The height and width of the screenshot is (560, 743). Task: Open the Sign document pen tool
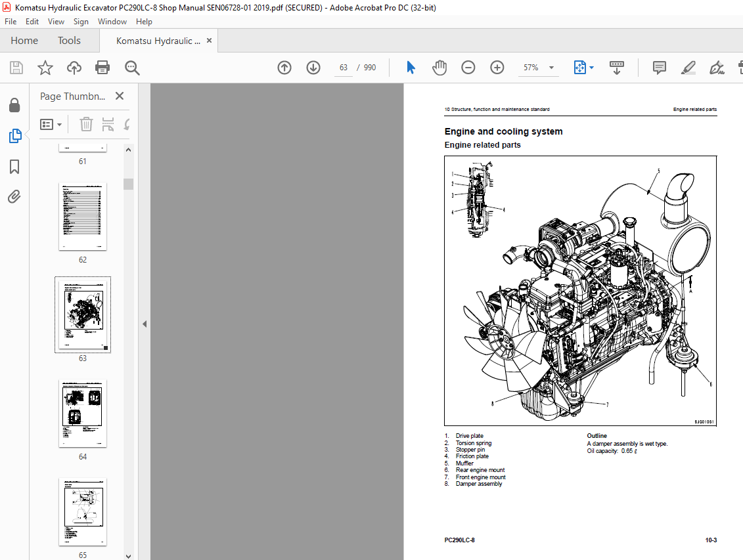pos(717,68)
